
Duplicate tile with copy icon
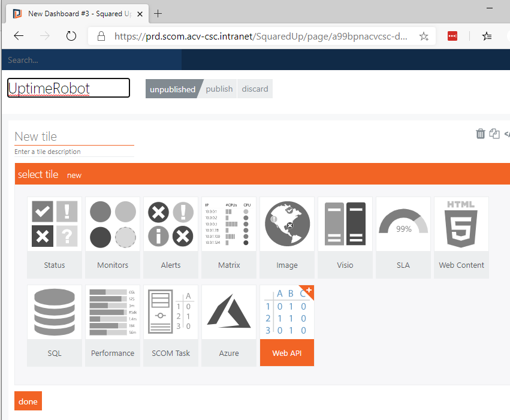coord(494,134)
